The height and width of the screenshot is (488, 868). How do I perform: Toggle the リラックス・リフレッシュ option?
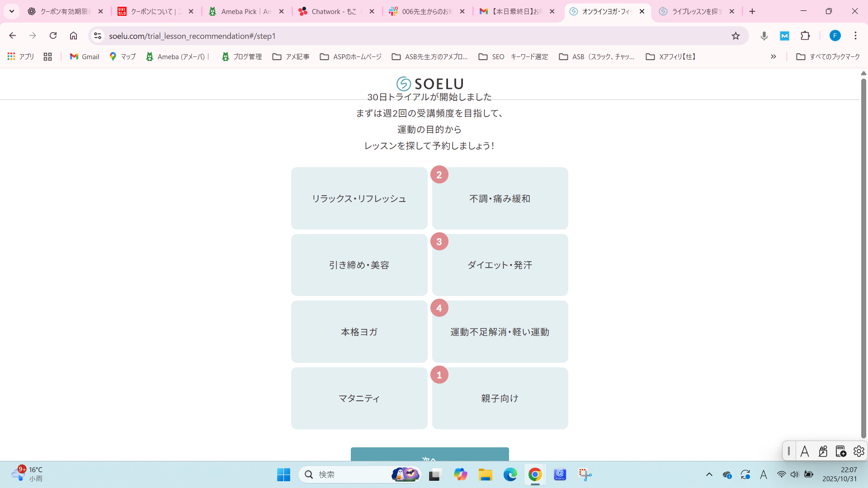(x=359, y=198)
